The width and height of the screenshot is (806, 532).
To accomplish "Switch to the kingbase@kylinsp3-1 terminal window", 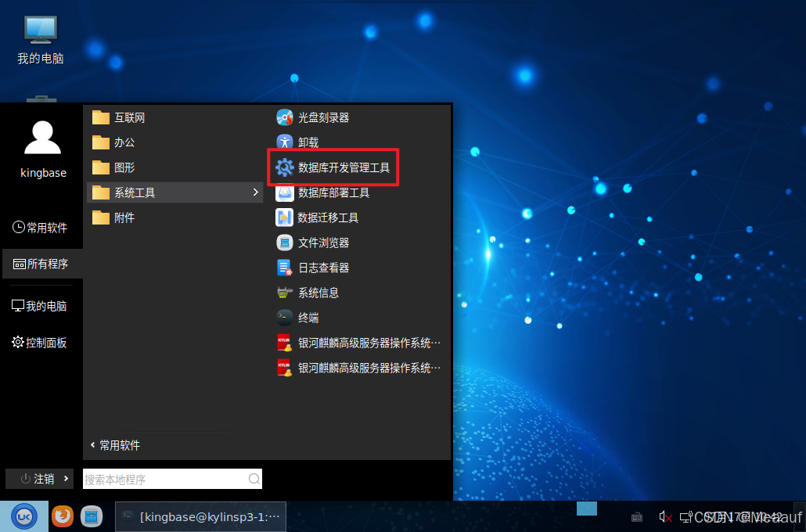I will (x=200, y=516).
